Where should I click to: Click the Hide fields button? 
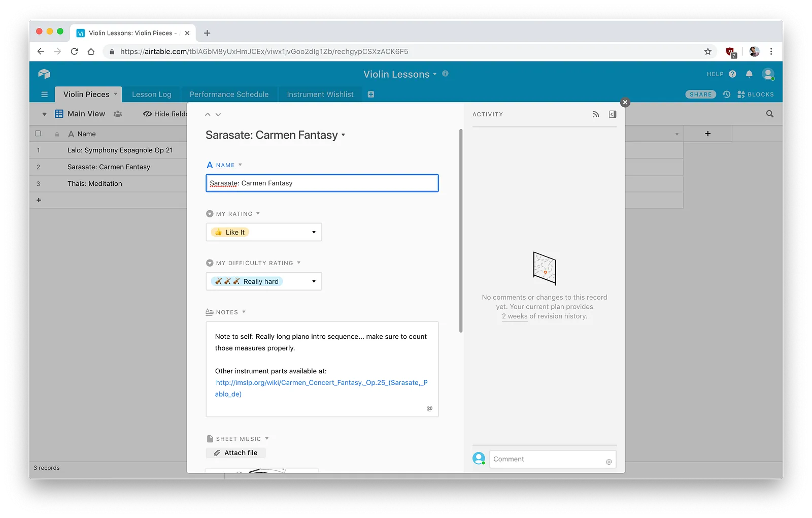coord(164,114)
